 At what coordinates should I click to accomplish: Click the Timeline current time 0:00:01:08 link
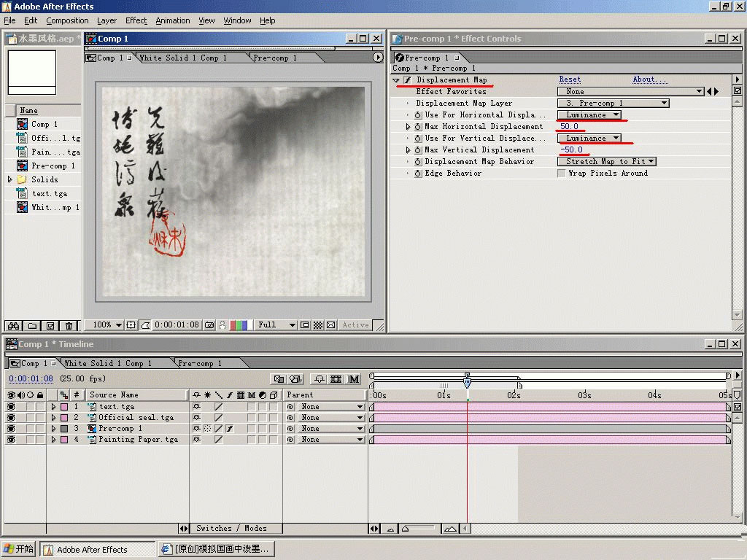coord(31,378)
